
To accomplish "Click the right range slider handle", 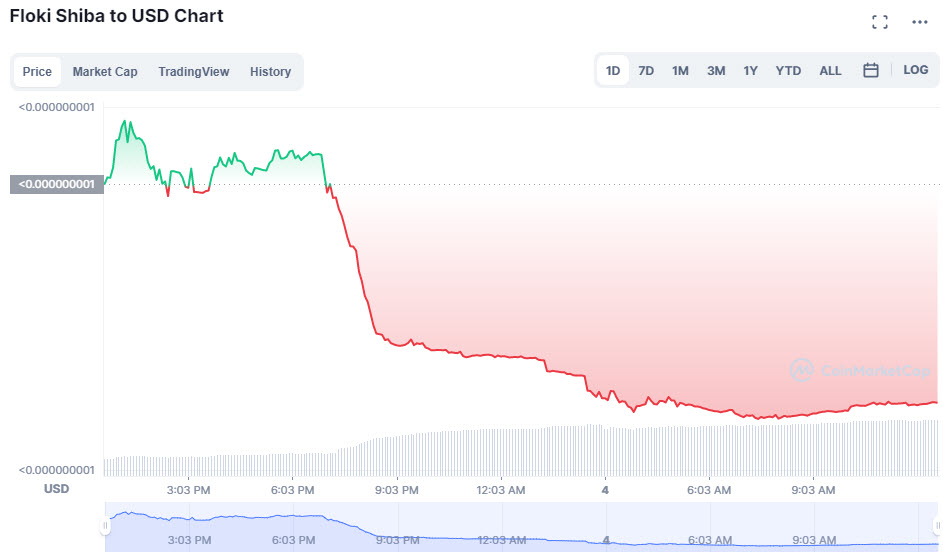I will 936,526.
